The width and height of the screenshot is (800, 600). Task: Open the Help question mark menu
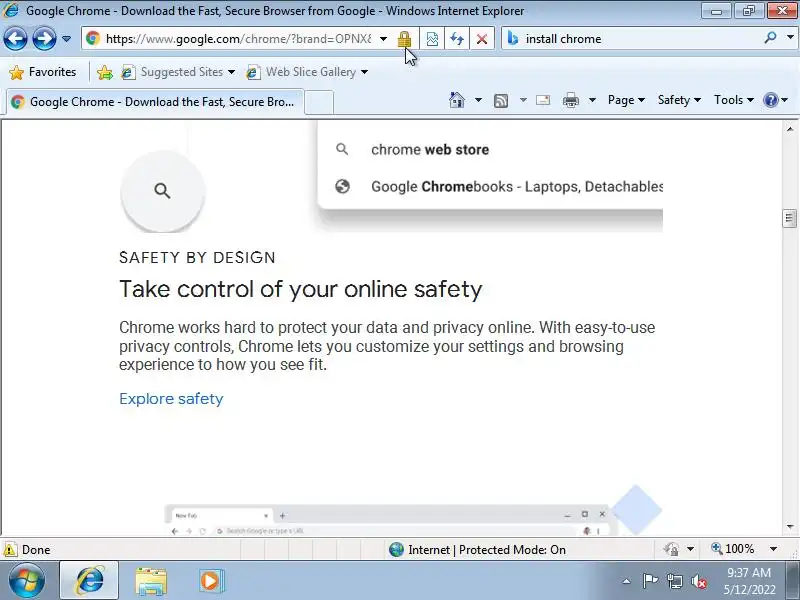(x=776, y=100)
